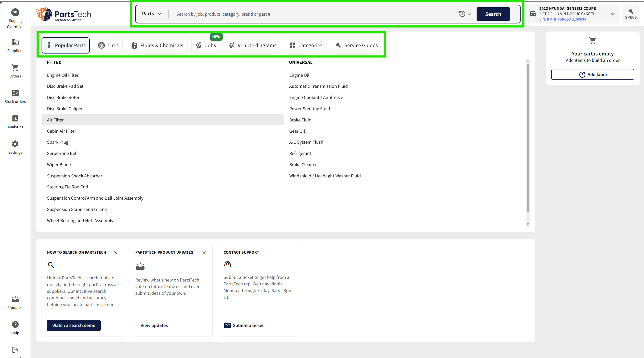Click the vehicle car icon
Image resolution: width=644 pixels, height=358 pixels.
[x=533, y=14]
